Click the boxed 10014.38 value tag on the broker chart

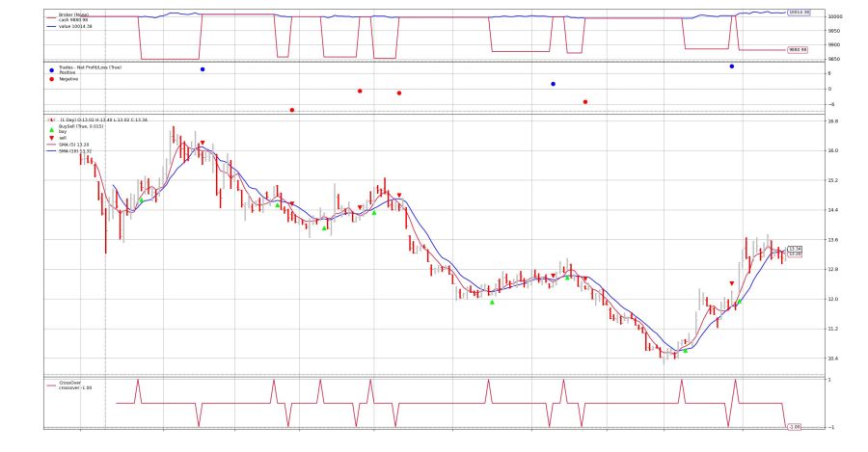click(x=799, y=13)
